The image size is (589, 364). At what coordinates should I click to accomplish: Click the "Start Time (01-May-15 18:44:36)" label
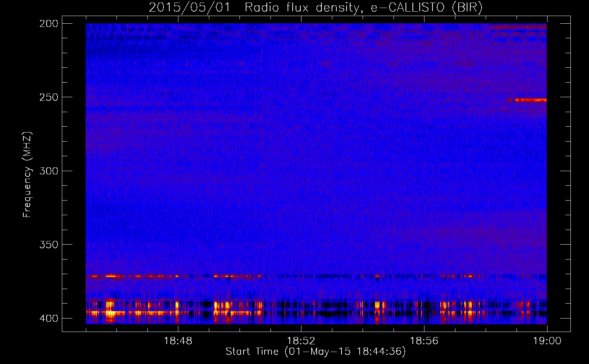pyautogui.click(x=316, y=352)
